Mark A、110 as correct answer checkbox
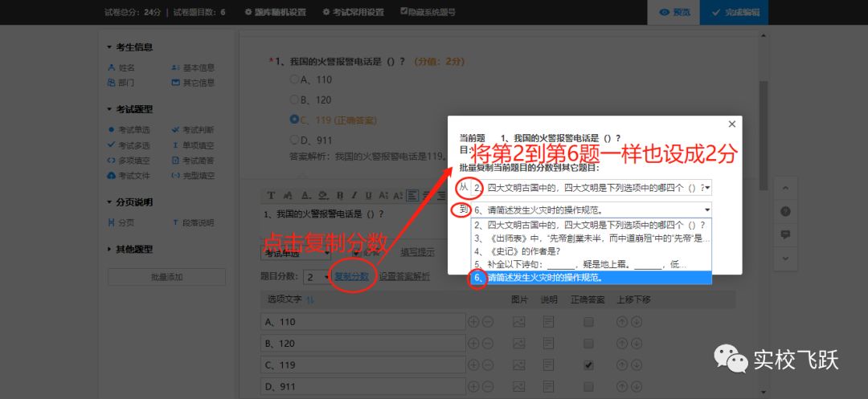The image size is (868, 399). tap(588, 322)
